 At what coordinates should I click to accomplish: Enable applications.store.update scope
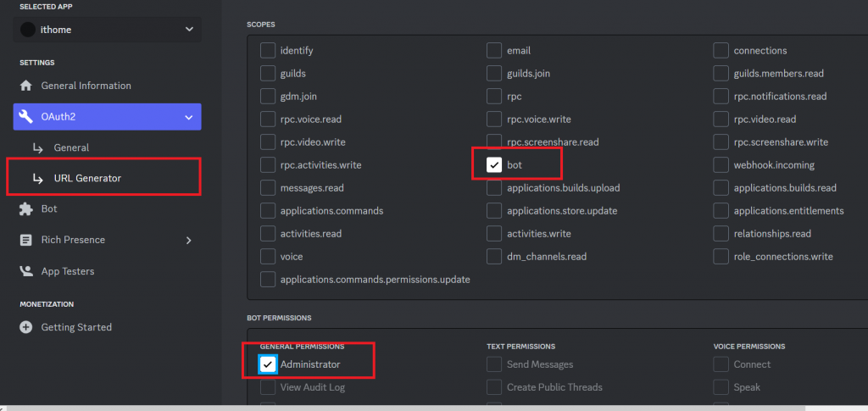coord(494,211)
